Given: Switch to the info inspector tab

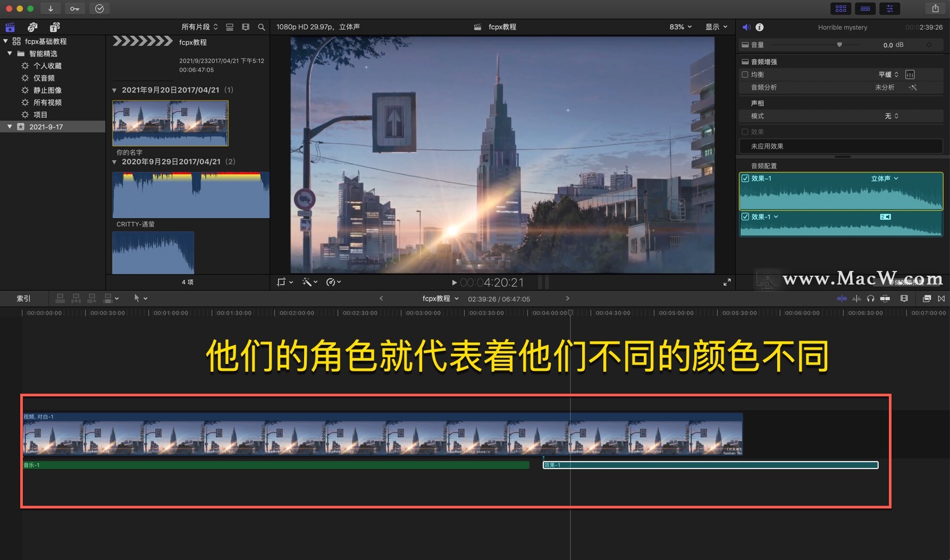Looking at the screenshot, I should point(760,27).
